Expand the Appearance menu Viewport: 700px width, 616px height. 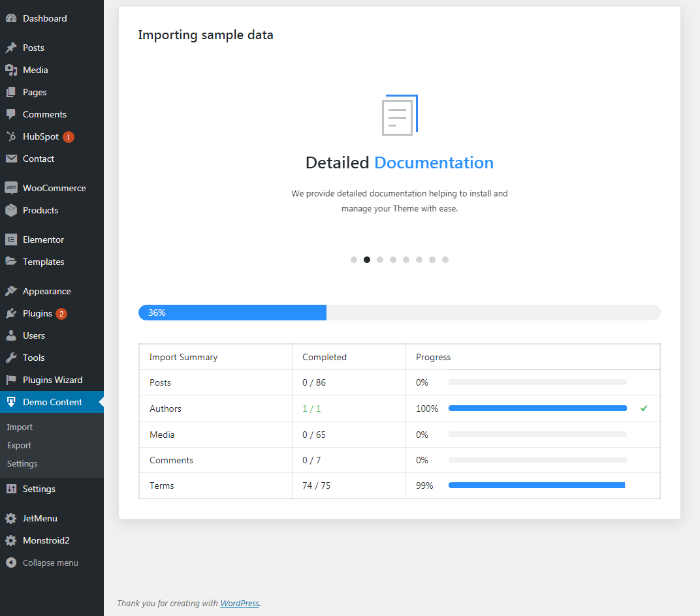point(46,291)
